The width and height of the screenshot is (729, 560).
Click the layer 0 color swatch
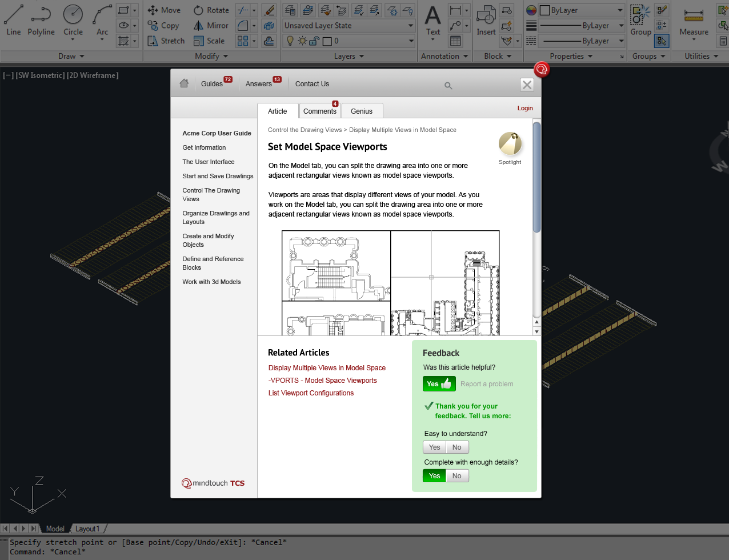(x=327, y=41)
